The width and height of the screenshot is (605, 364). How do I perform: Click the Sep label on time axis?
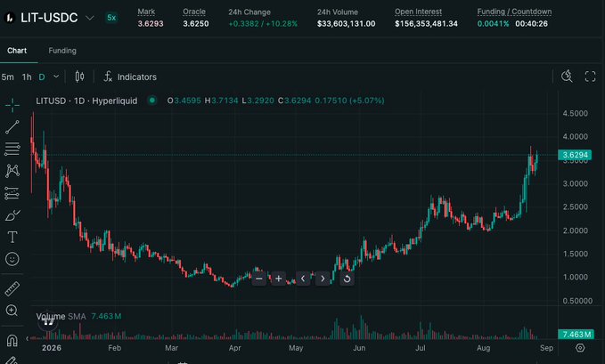tap(546, 348)
